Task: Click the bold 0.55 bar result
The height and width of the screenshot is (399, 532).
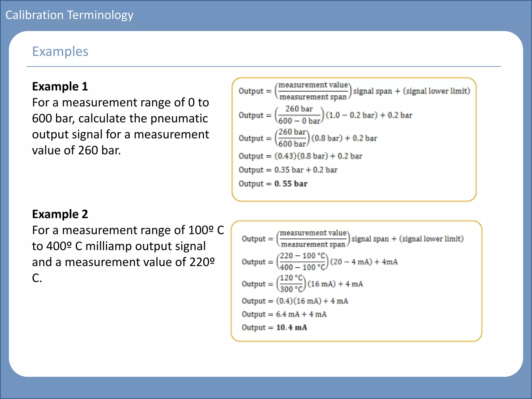Action: click(291, 184)
